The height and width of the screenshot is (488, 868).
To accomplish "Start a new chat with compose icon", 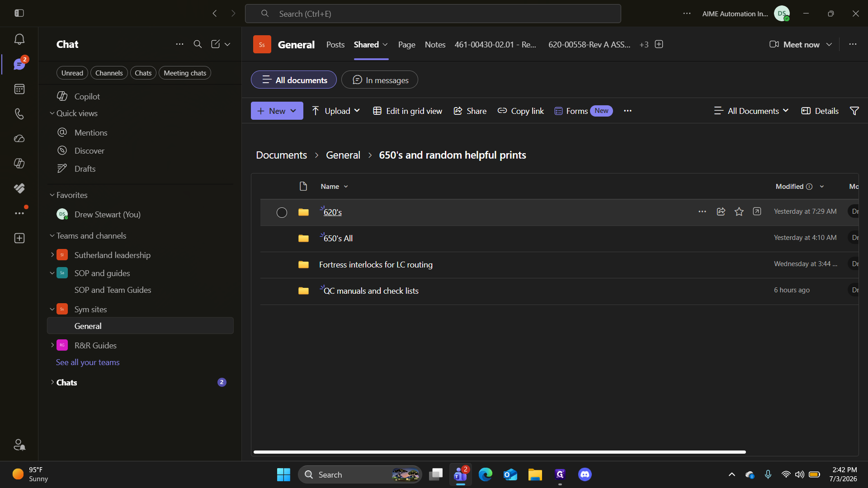I will (x=215, y=44).
